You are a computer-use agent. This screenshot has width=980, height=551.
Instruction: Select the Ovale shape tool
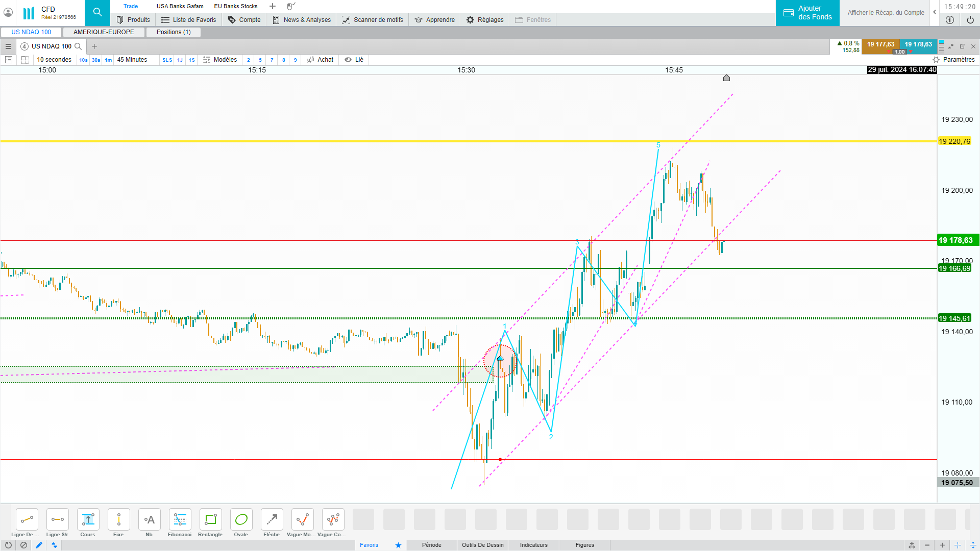[x=241, y=520]
